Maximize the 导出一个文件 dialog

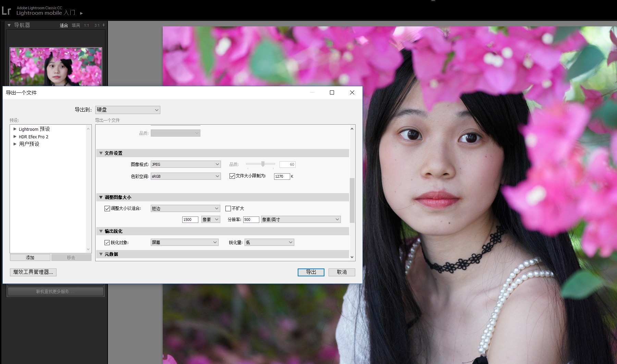[x=332, y=92]
